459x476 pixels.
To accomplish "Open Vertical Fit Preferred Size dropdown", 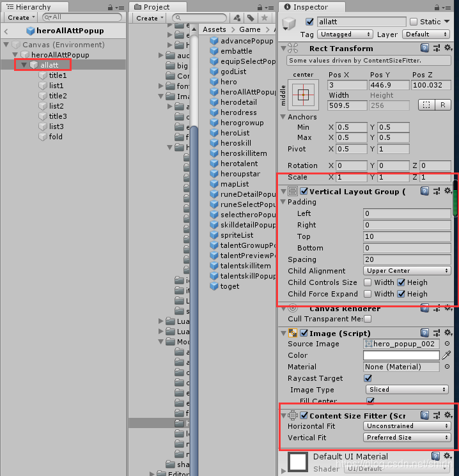I will tap(407, 438).
